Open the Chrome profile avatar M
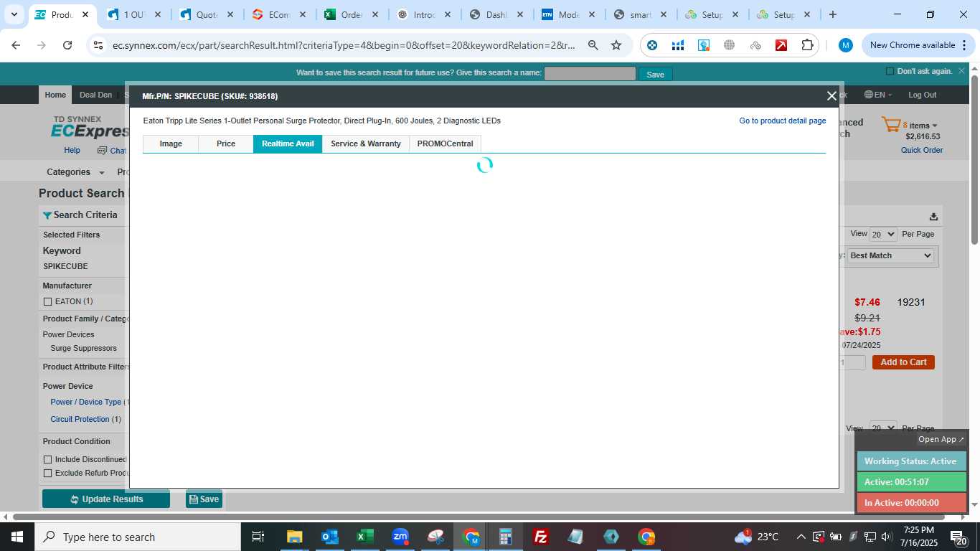The width and height of the screenshot is (980, 551). (x=846, y=45)
